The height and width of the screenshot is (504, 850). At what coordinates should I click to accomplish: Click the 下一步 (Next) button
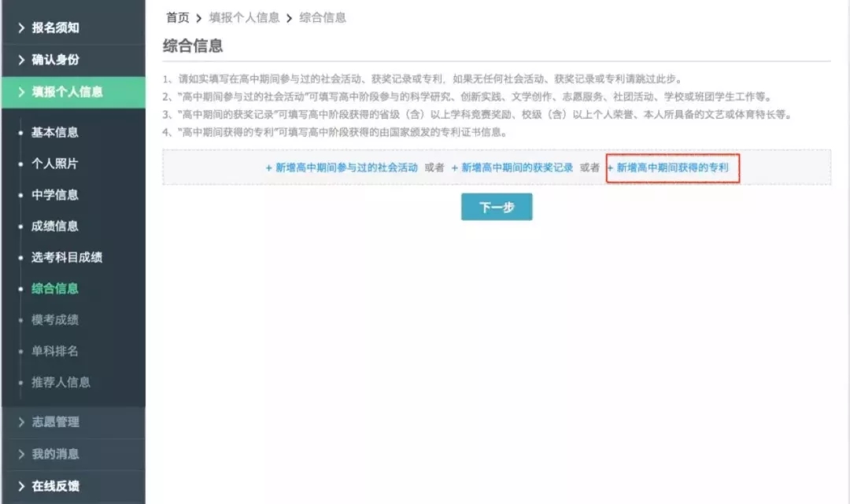pyautogui.click(x=497, y=206)
